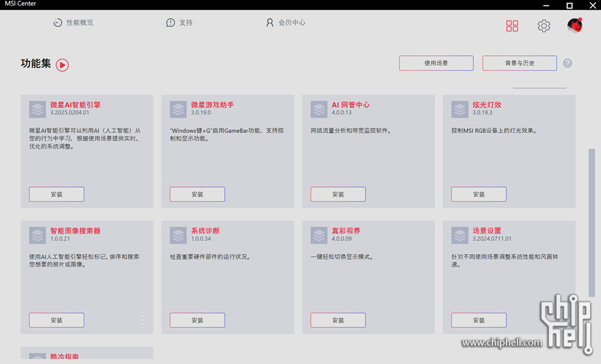601x364 pixels.
Task: Open the 支持 support tab
Action: [x=179, y=23]
